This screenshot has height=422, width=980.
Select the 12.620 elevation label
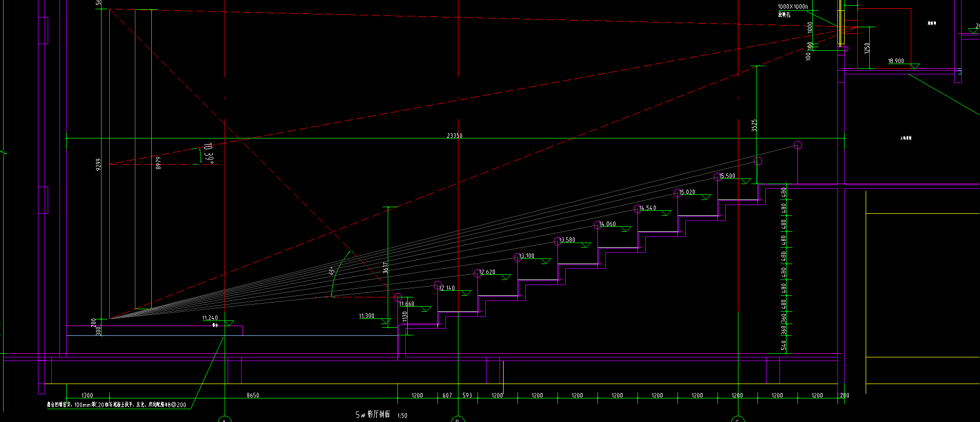[x=487, y=272]
